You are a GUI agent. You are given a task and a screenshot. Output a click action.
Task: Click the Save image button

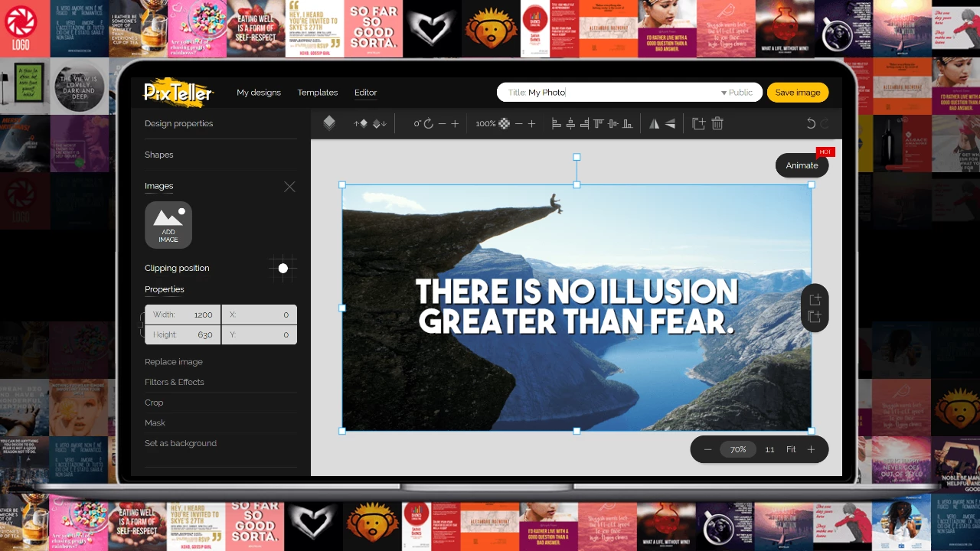point(798,93)
